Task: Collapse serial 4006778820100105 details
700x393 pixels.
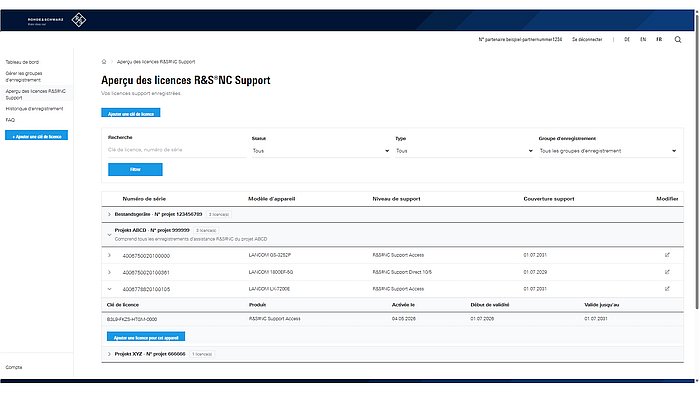Action: tap(109, 289)
